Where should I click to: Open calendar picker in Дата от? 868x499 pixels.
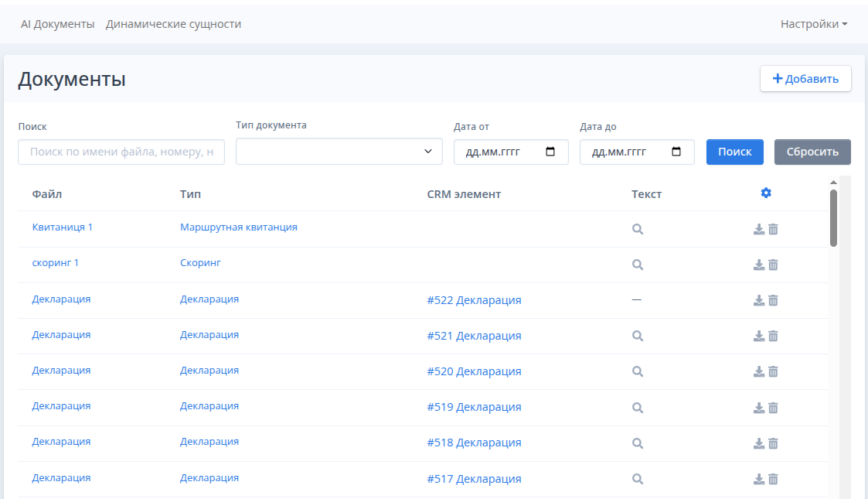pos(550,152)
